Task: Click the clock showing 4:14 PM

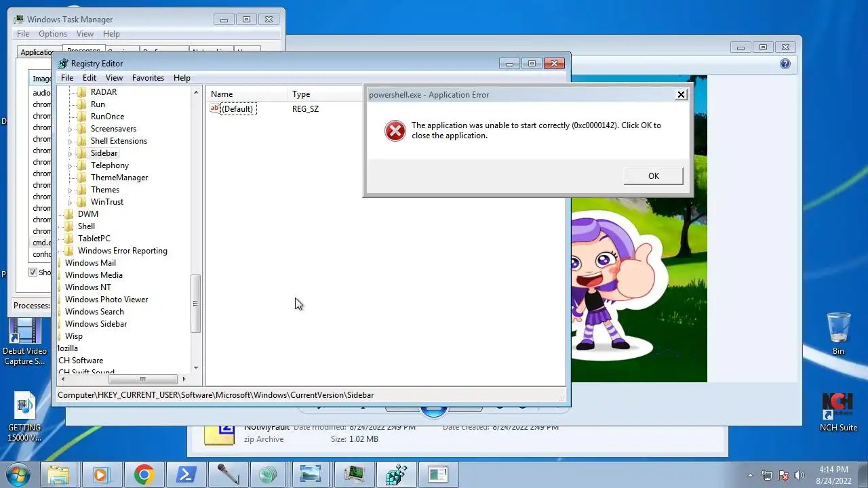Action: point(833,470)
